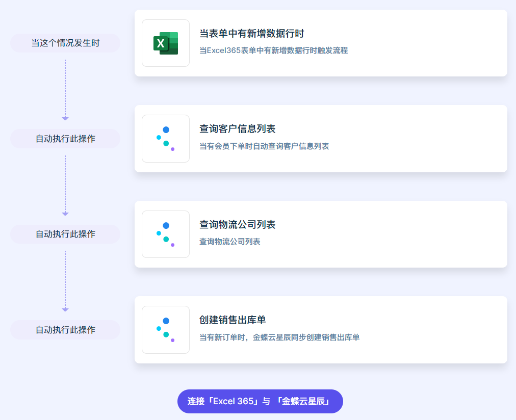Click description 当Excel365表单中有新增数据行时触发流程
This screenshot has height=420, width=516.
tap(273, 50)
